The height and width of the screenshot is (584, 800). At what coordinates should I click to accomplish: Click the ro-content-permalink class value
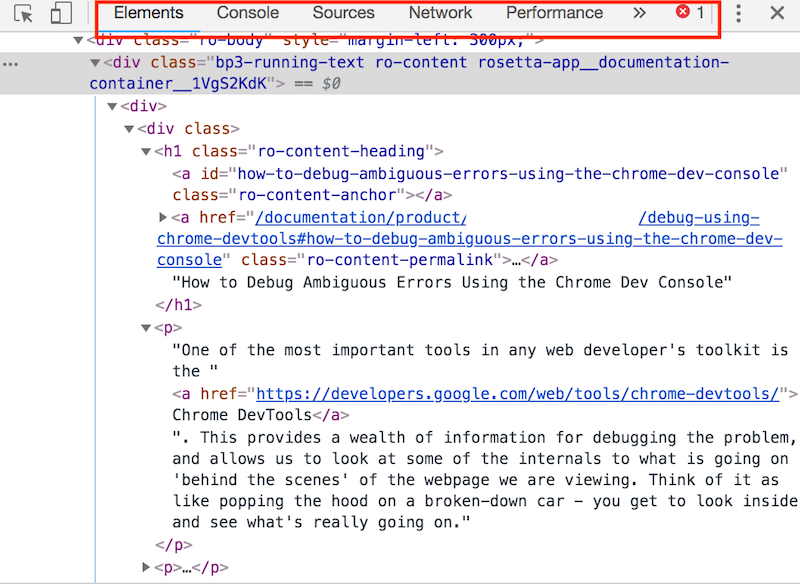pos(400,260)
